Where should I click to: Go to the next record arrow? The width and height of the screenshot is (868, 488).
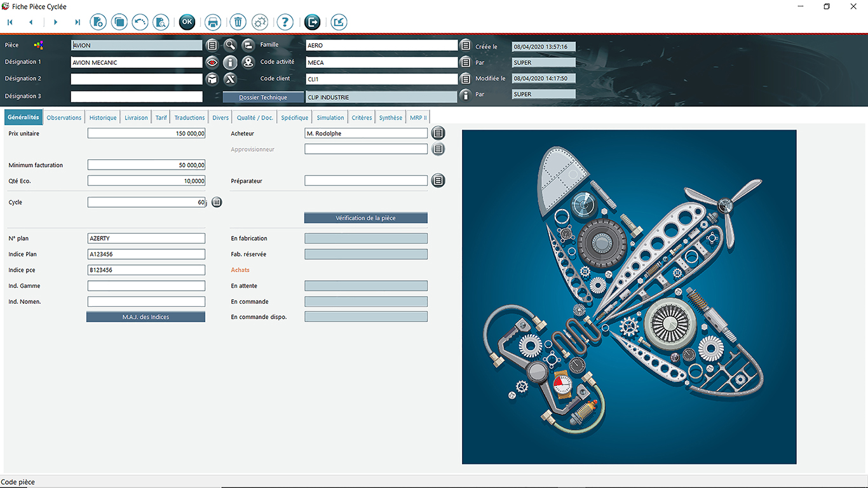click(55, 22)
